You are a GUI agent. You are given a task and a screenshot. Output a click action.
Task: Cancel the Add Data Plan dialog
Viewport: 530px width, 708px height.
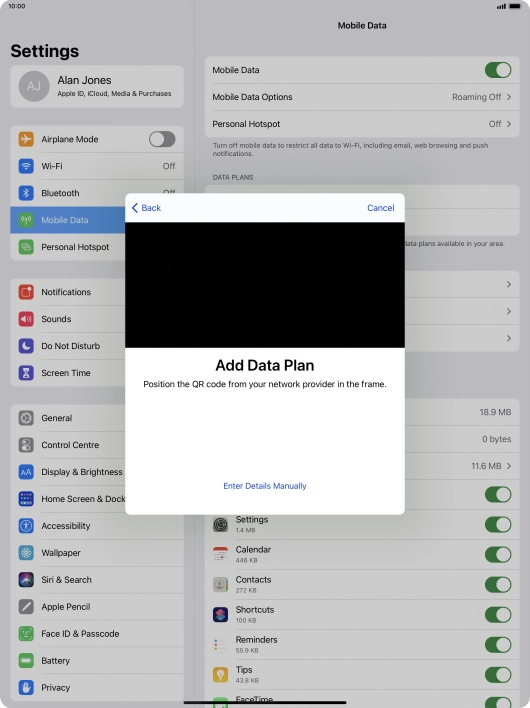pyautogui.click(x=381, y=208)
